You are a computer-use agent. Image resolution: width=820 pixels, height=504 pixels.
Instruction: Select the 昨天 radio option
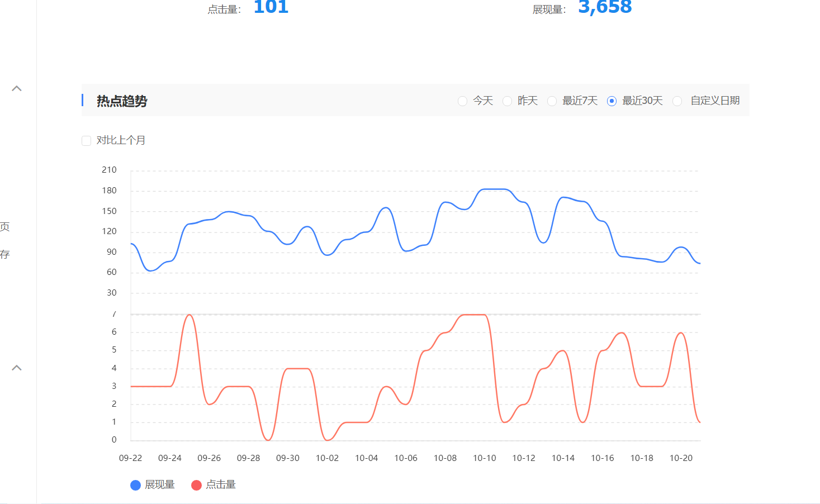(507, 101)
